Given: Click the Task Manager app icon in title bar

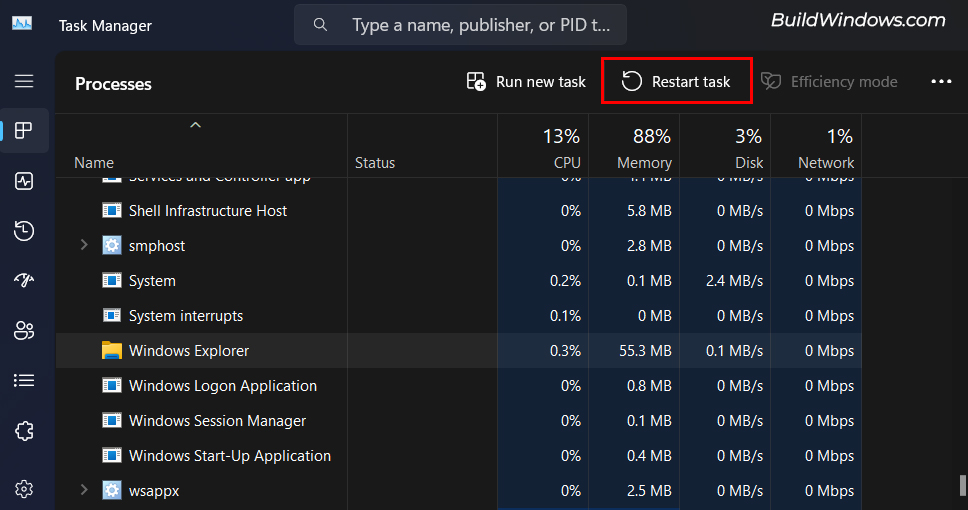Looking at the screenshot, I should click(x=22, y=24).
